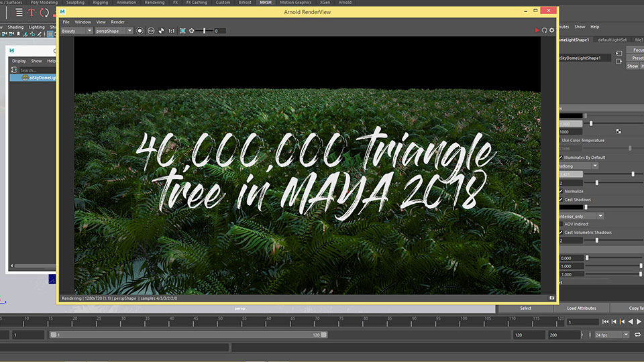
Task: Open the RenderView settings gear
Action: [x=551, y=30]
